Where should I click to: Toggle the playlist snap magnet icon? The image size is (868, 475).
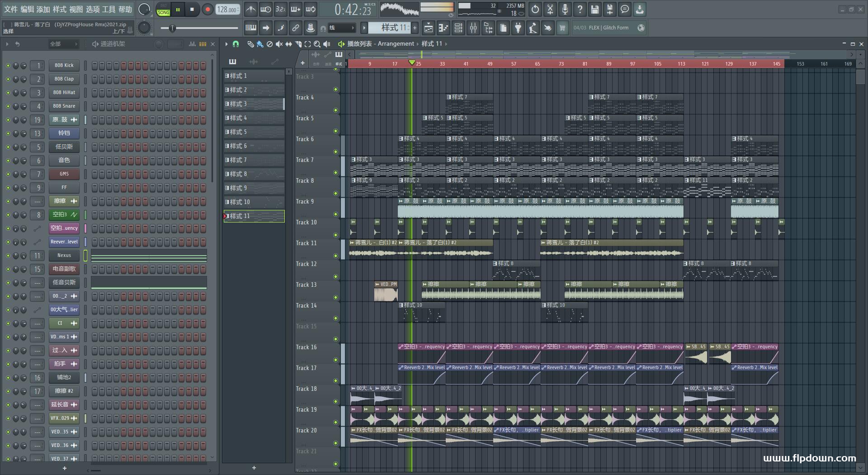click(236, 44)
